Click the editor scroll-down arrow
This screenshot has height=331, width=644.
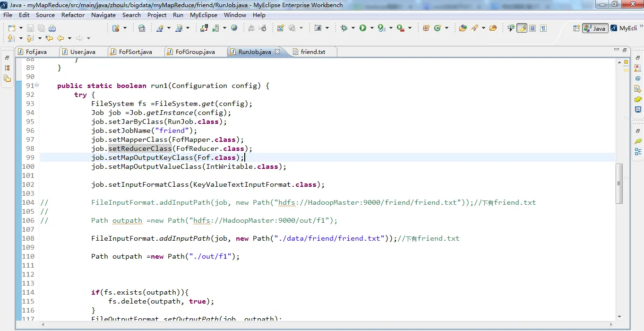pyautogui.click(x=619, y=316)
